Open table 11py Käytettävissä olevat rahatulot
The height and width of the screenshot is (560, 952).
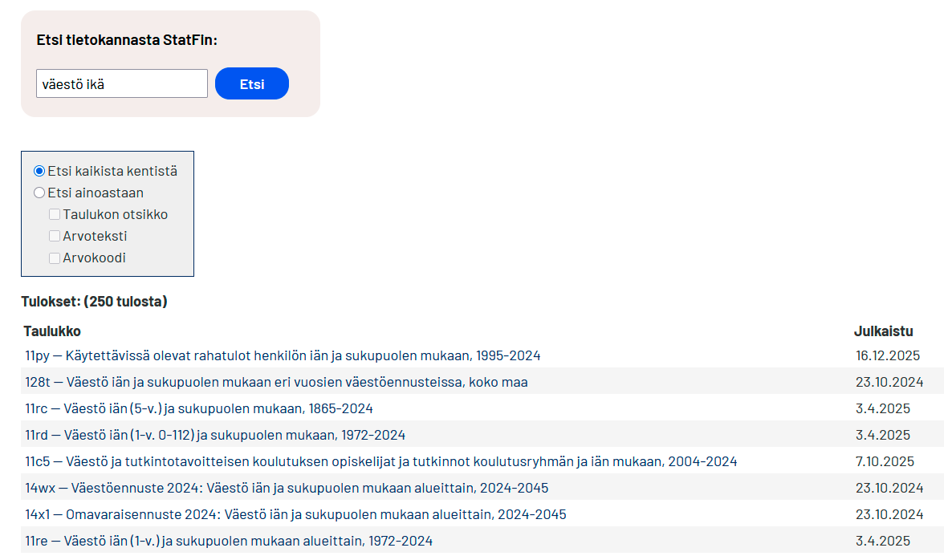tap(283, 355)
